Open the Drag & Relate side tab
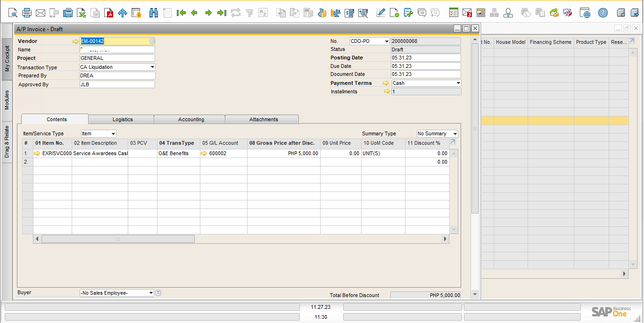 click(x=7, y=142)
